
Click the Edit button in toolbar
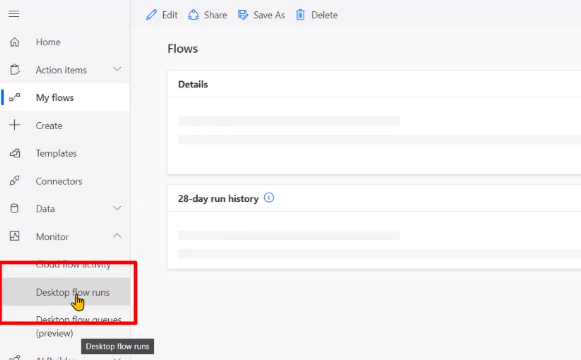(162, 15)
